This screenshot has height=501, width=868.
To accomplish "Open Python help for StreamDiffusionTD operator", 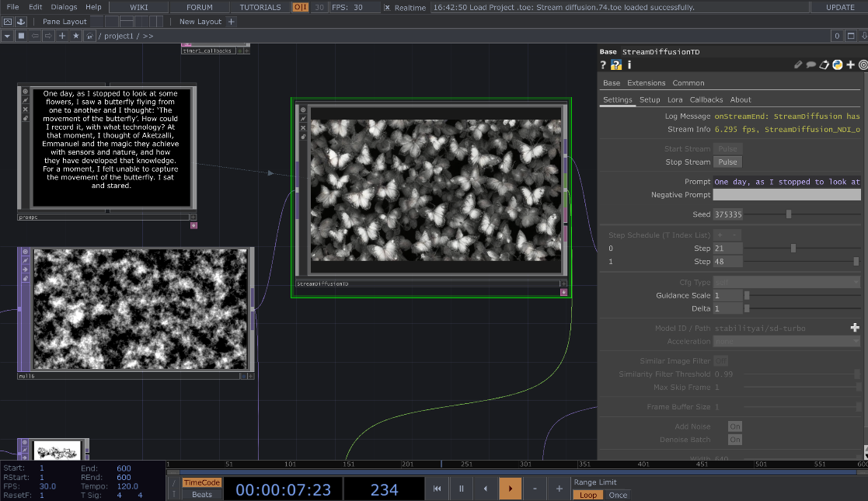I will coord(616,64).
